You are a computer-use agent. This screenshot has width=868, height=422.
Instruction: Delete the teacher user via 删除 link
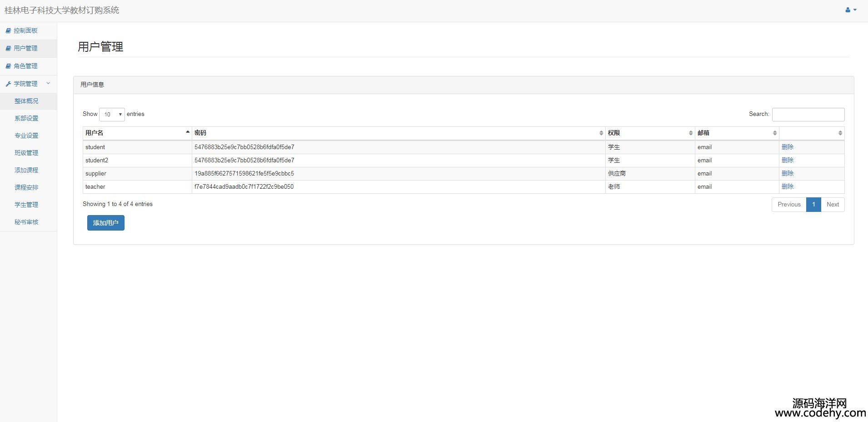click(x=787, y=186)
